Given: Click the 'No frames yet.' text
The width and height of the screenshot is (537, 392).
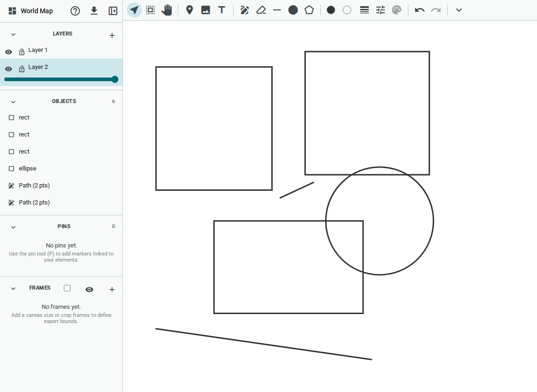Looking at the screenshot, I should click(61, 307).
